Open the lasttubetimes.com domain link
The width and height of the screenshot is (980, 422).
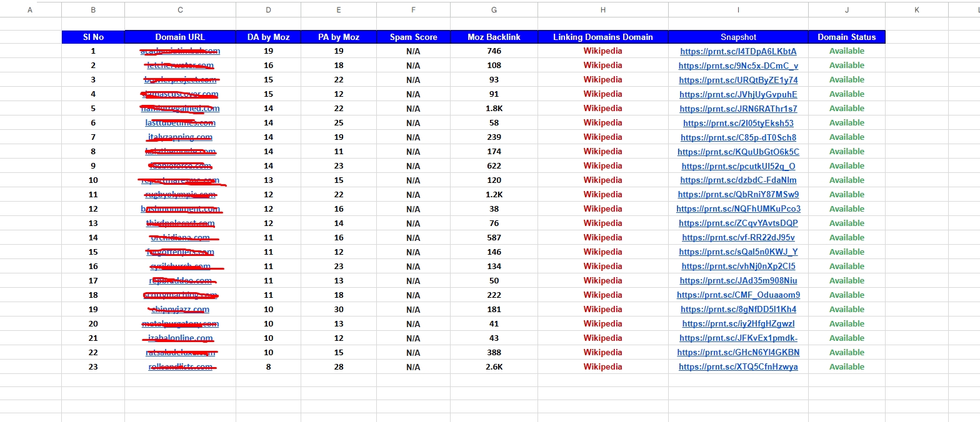tap(180, 123)
